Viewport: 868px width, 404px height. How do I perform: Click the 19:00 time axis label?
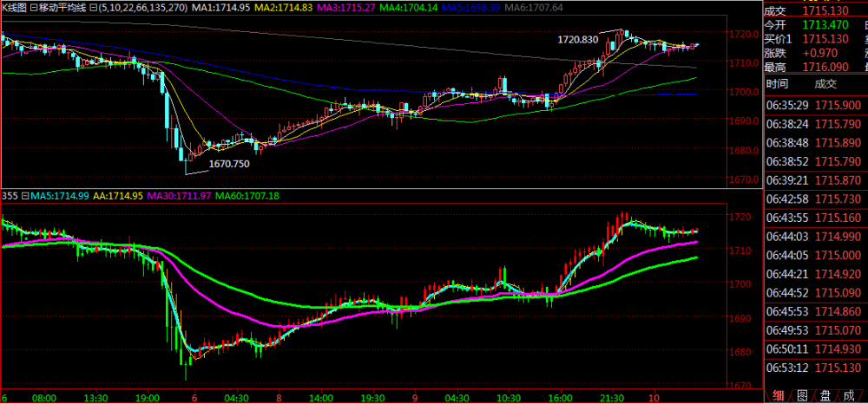click(x=148, y=397)
